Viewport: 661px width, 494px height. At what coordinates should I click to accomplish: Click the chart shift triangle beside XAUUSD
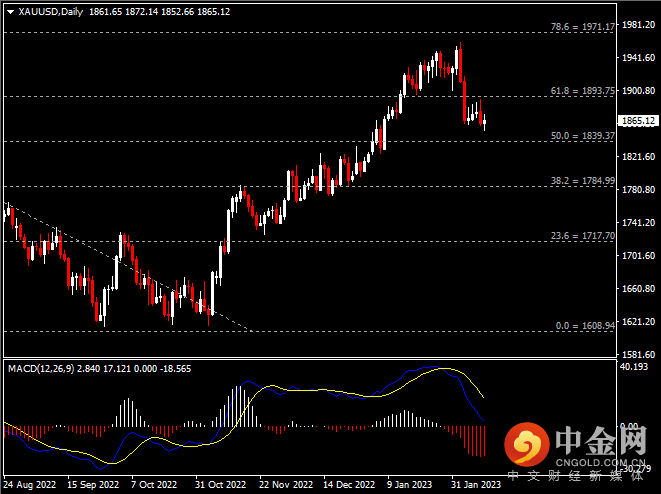coord(9,12)
